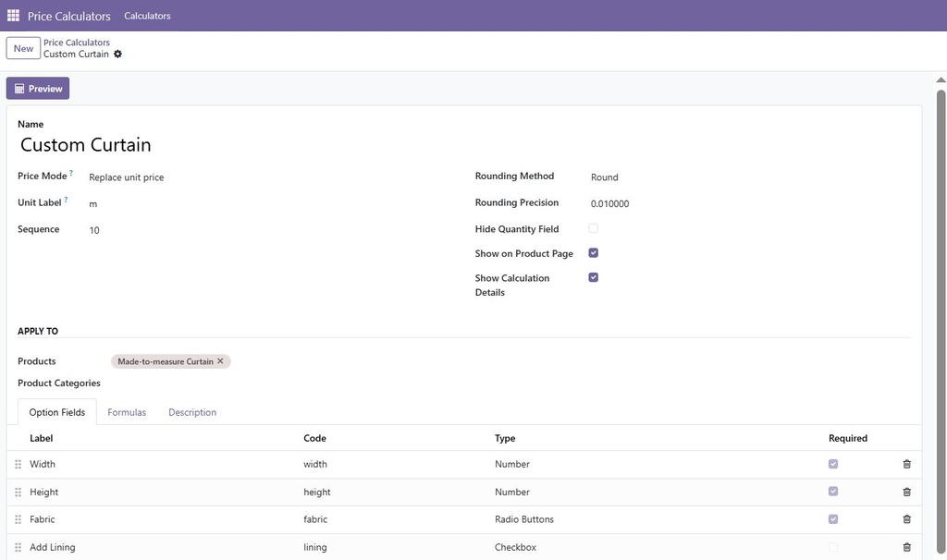
Task: Grab the drag handle of Width row
Action: pyautogui.click(x=18, y=464)
